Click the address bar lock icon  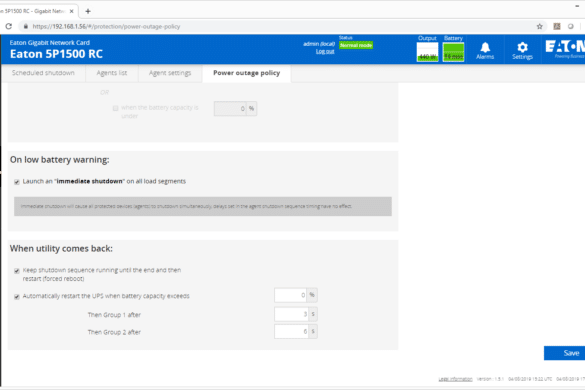point(25,26)
